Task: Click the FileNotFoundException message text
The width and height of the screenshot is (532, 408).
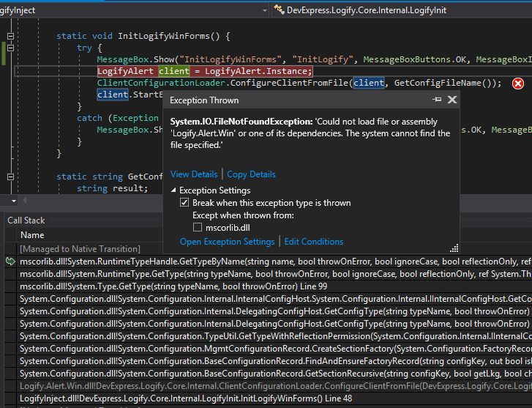Action: click(x=310, y=133)
